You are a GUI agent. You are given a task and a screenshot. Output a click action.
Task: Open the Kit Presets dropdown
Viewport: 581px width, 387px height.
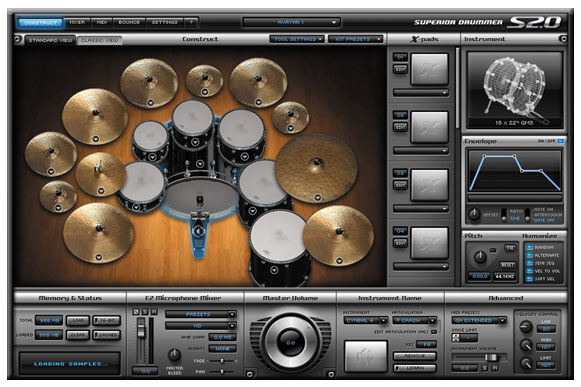[355, 39]
